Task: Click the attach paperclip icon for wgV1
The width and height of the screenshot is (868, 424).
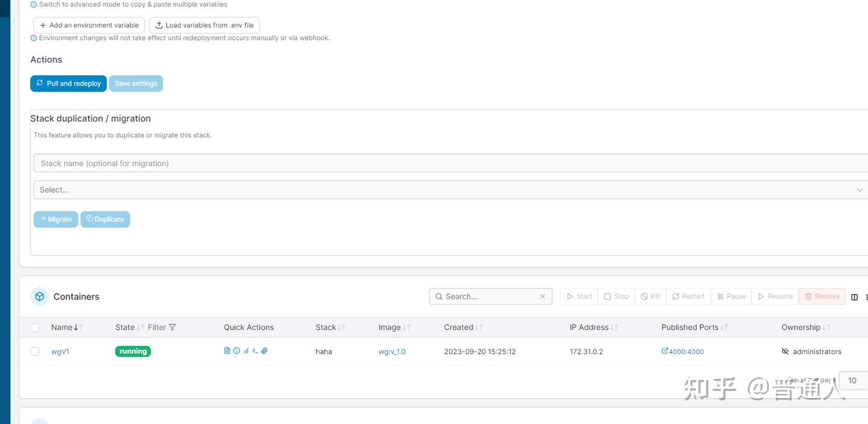Action: click(x=265, y=351)
